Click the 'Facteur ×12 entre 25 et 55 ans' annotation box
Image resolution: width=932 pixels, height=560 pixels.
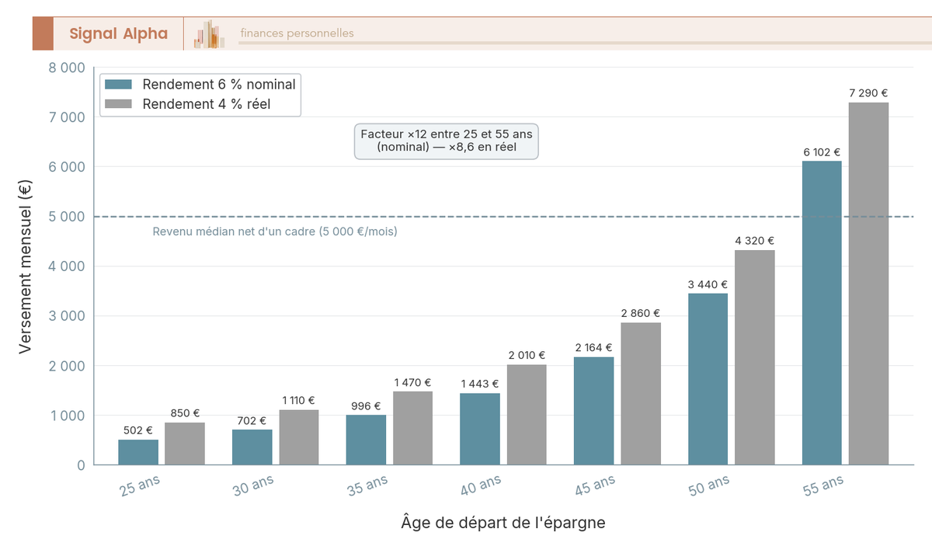coord(447,141)
